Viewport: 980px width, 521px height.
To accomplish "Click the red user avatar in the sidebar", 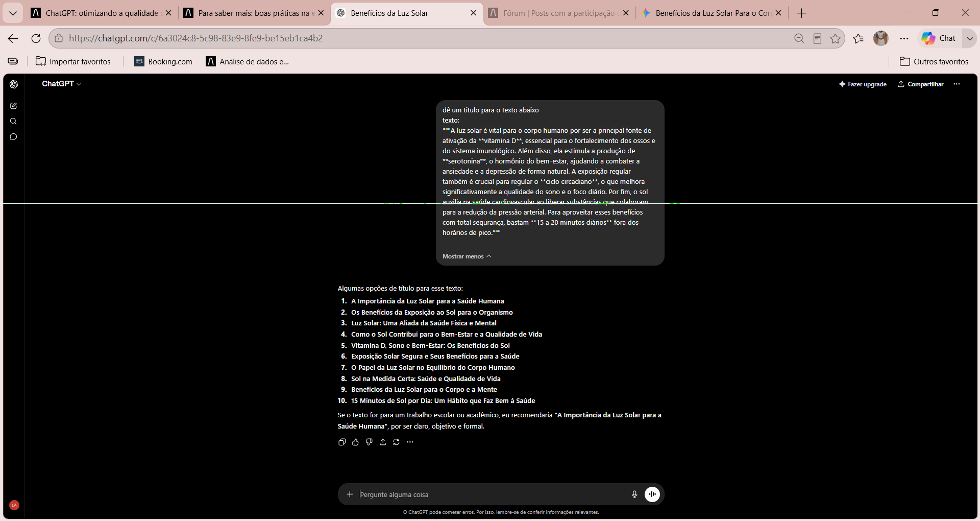I will (x=14, y=505).
